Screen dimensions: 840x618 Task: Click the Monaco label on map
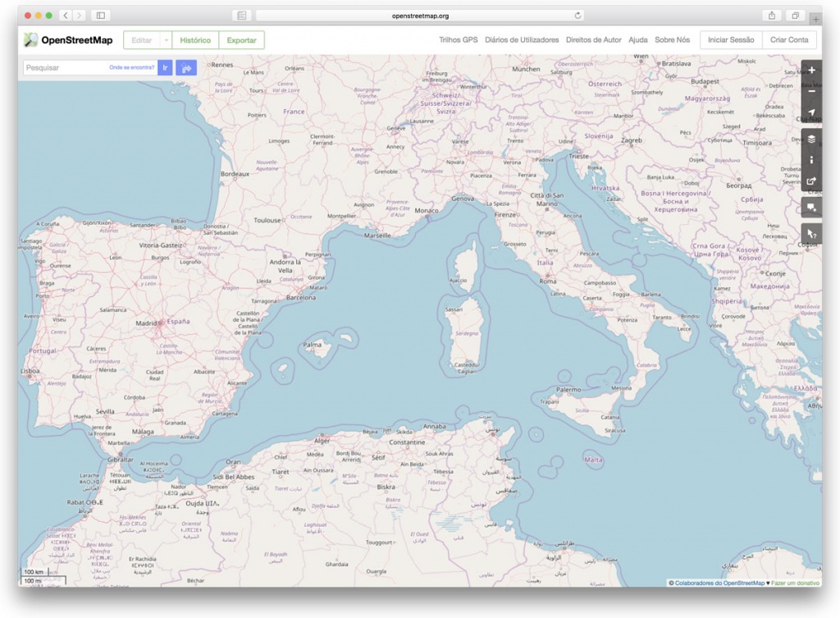[x=427, y=211]
